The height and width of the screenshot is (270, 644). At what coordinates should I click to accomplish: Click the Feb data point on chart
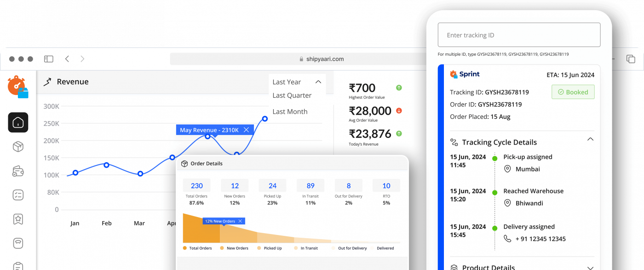click(106, 165)
